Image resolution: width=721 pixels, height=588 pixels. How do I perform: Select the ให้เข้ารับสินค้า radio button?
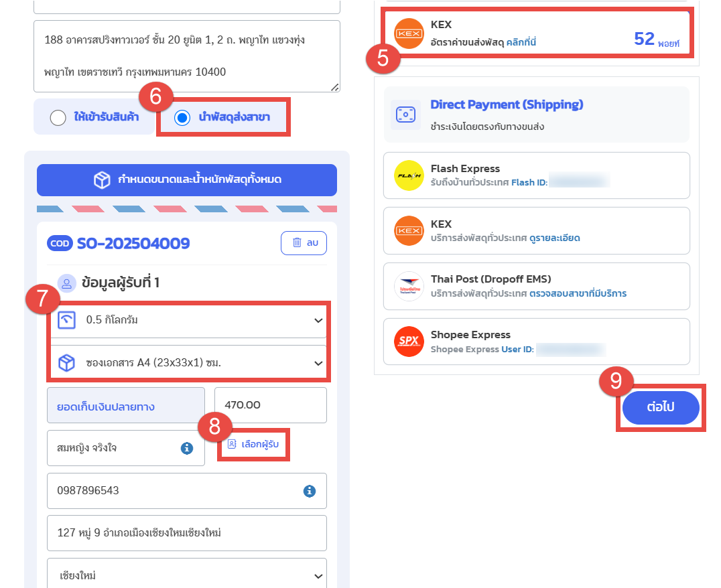[58, 118]
